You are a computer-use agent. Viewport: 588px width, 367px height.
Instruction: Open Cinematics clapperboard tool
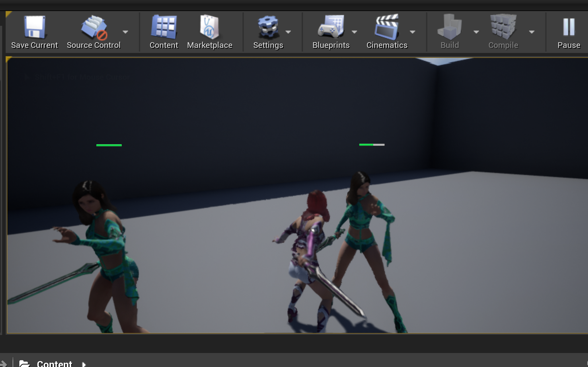pyautogui.click(x=387, y=26)
